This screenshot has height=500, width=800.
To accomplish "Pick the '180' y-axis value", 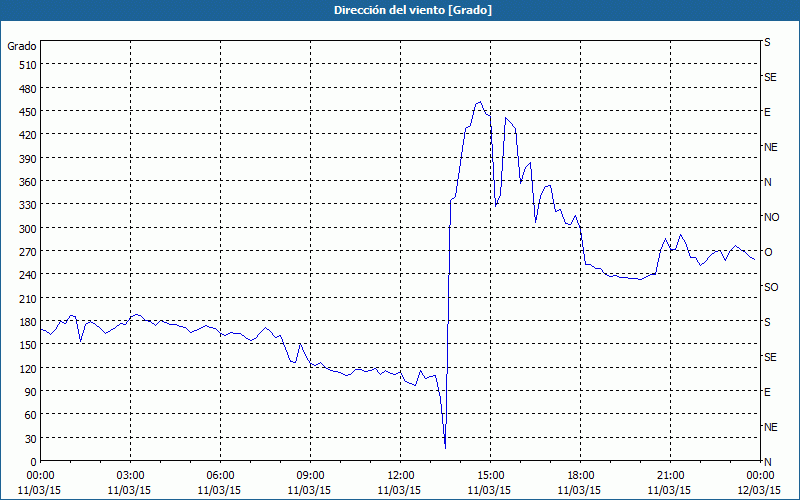I will tap(28, 322).
